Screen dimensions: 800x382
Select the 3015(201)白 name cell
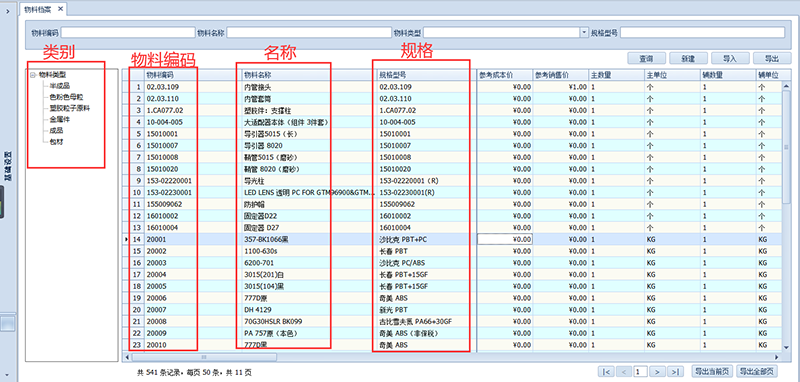[309, 274]
